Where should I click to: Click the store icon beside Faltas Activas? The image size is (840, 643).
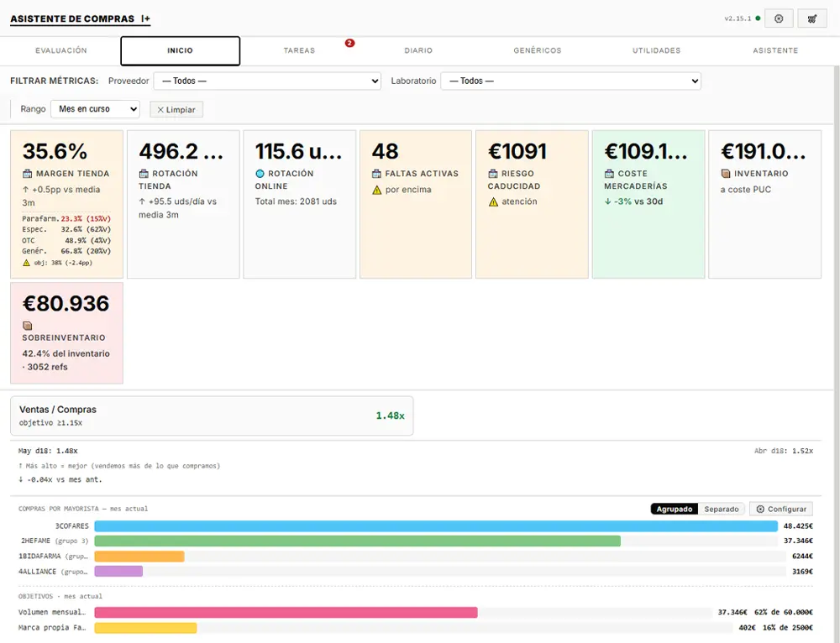pos(376,174)
